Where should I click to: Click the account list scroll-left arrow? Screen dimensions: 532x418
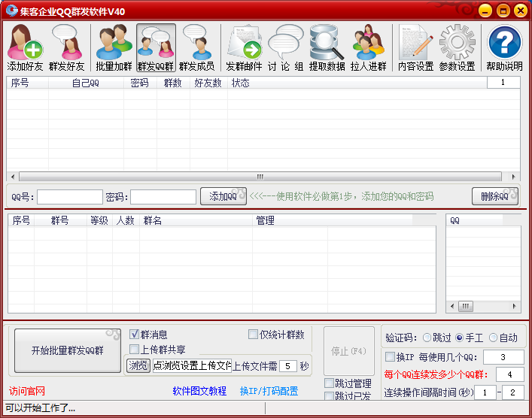pyautogui.click(x=13, y=177)
